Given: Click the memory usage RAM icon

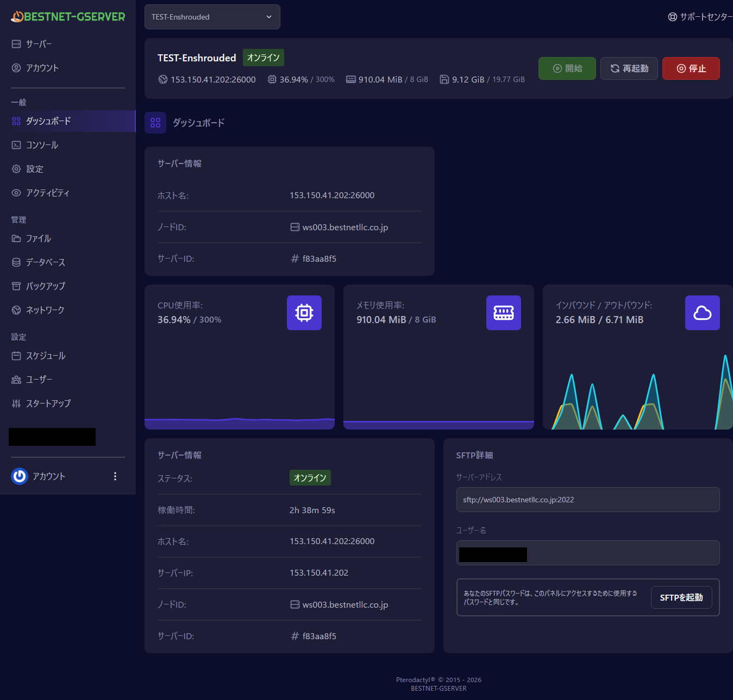Looking at the screenshot, I should click(x=503, y=313).
